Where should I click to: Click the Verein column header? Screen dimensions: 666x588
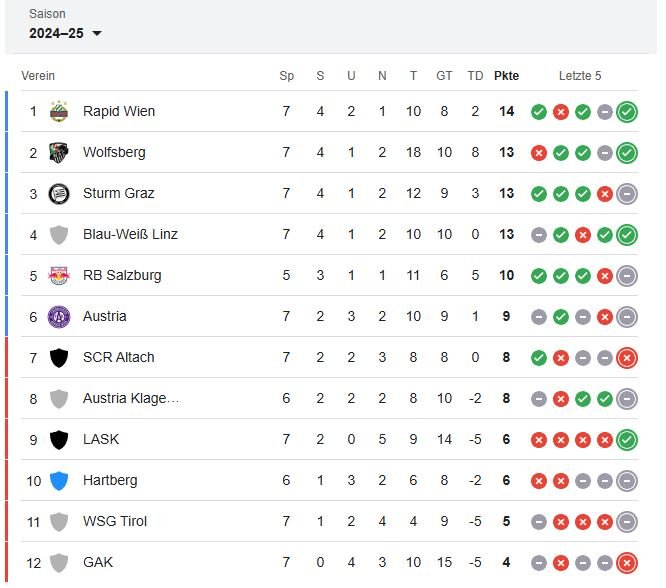pyautogui.click(x=38, y=76)
